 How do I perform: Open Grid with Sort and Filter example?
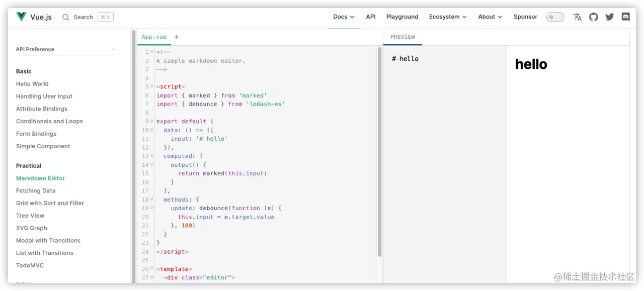[50, 203]
